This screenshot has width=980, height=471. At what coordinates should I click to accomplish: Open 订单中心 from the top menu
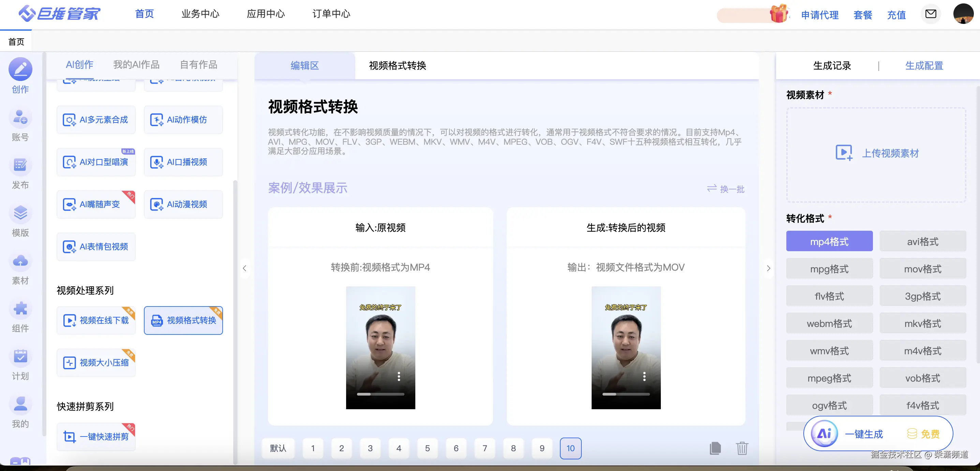[330, 14]
